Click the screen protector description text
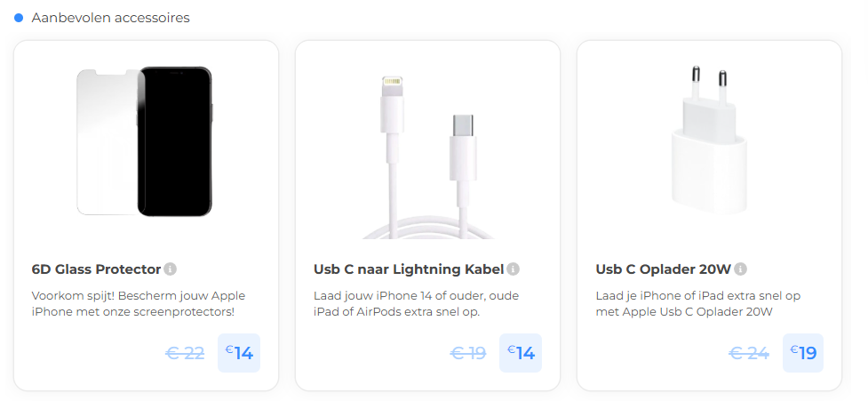The width and height of the screenshot is (868, 401). [x=139, y=304]
